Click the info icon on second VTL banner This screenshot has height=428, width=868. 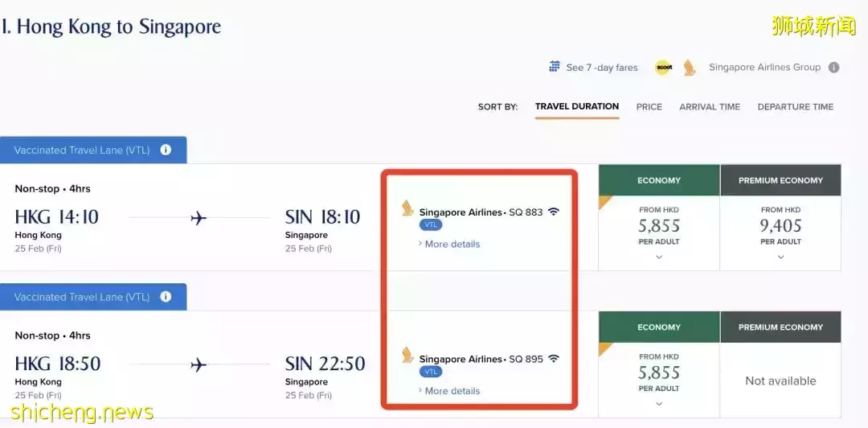166,297
